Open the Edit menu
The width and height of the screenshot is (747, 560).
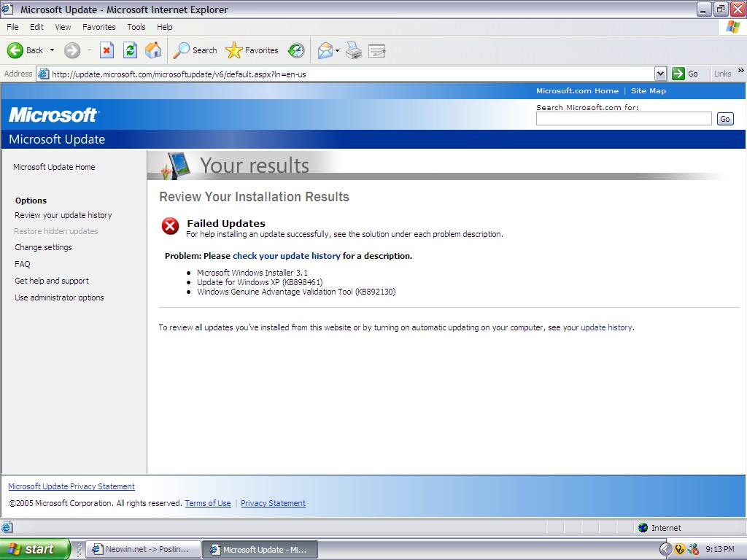pos(36,27)
